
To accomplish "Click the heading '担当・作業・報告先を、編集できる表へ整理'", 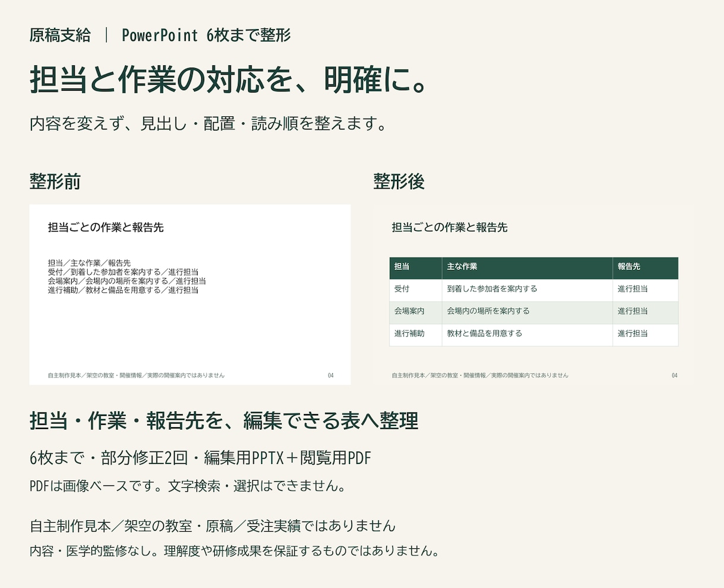I will (x=224, y=421).
